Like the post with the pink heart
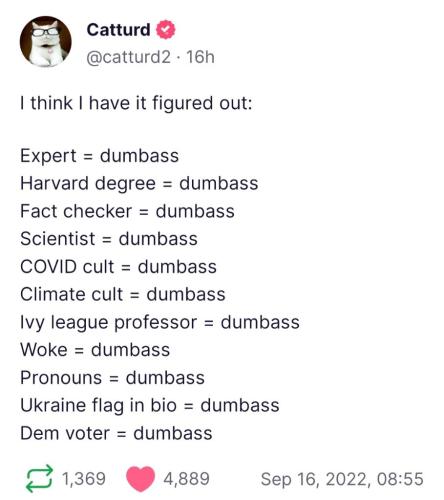Image resolution: width=444 pixels, height=500 pixels. click(x=140, y=479)
